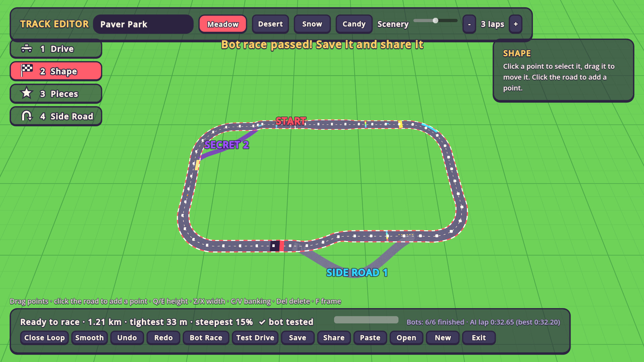
Task: Choose the Snow theme
Action: pyautogui.click(x=312, y=24)
